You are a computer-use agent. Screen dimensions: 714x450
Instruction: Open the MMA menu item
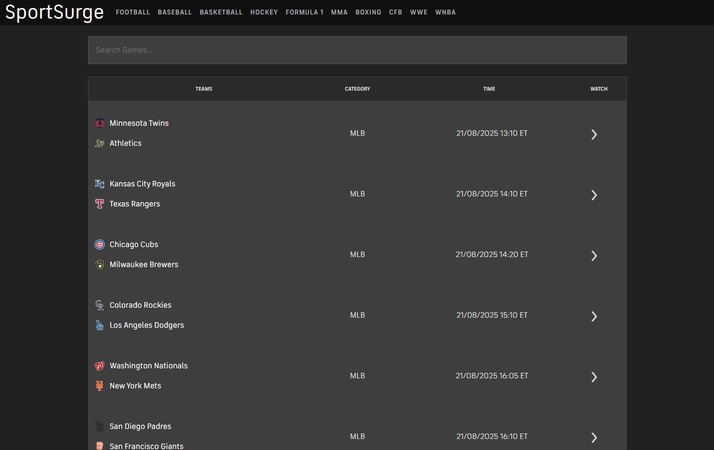pyautogui.click(x=339, y=12)
